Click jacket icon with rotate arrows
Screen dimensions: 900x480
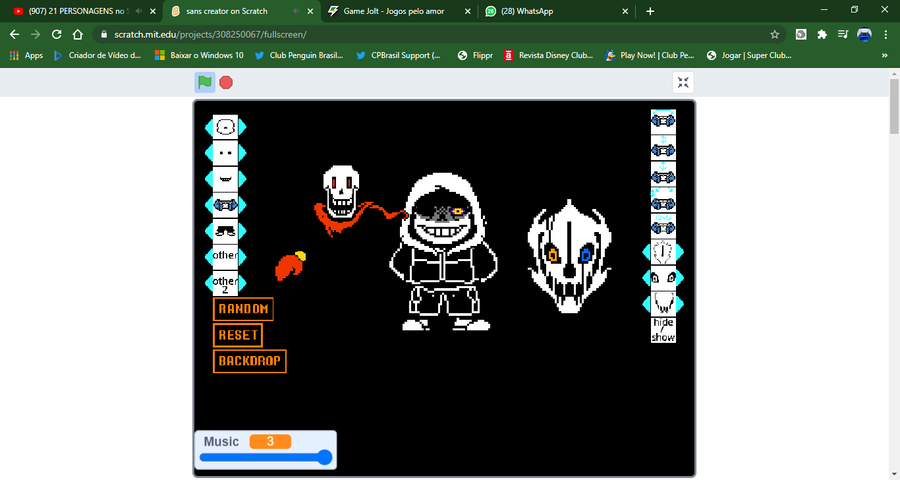(x=663, y=226)
